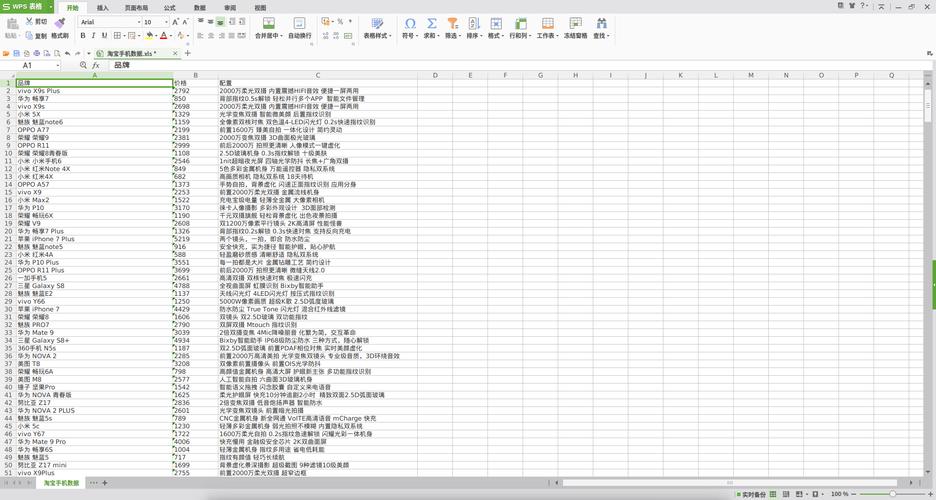Click the 排序 sort icon
Viewport: 936px width, 500px height.
click(474, 23)
